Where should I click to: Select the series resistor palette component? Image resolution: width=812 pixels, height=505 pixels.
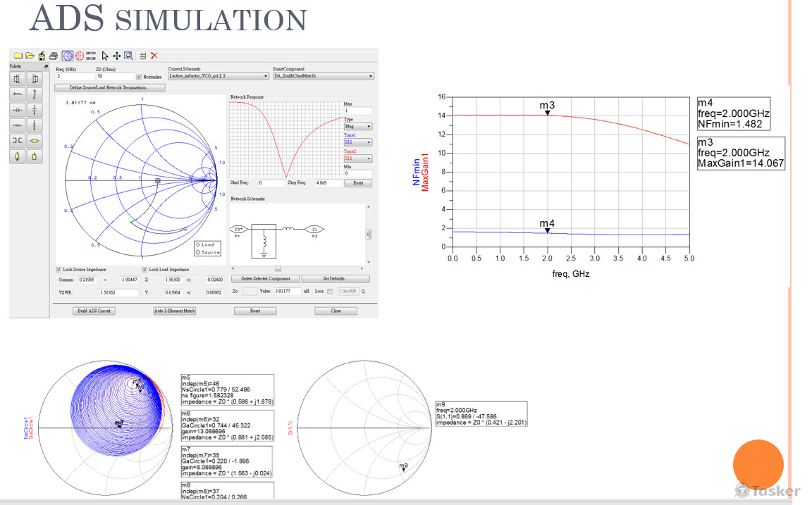pyautogui.click(x=18, y=125)
